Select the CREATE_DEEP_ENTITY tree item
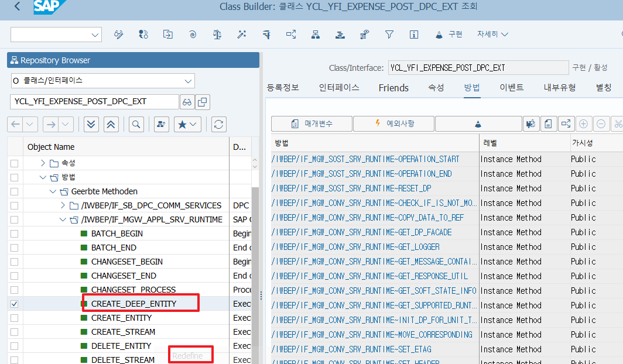 click(x=134, y=304)
